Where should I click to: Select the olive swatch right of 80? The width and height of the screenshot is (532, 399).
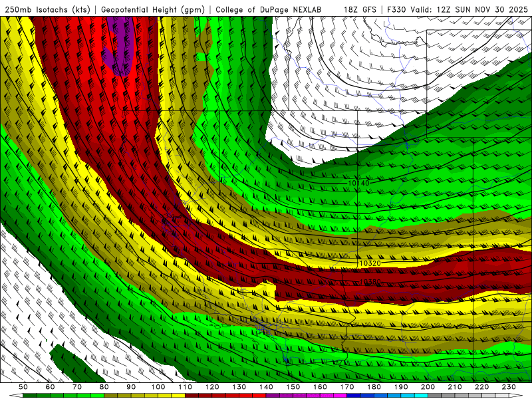click(x=111, y=396)
